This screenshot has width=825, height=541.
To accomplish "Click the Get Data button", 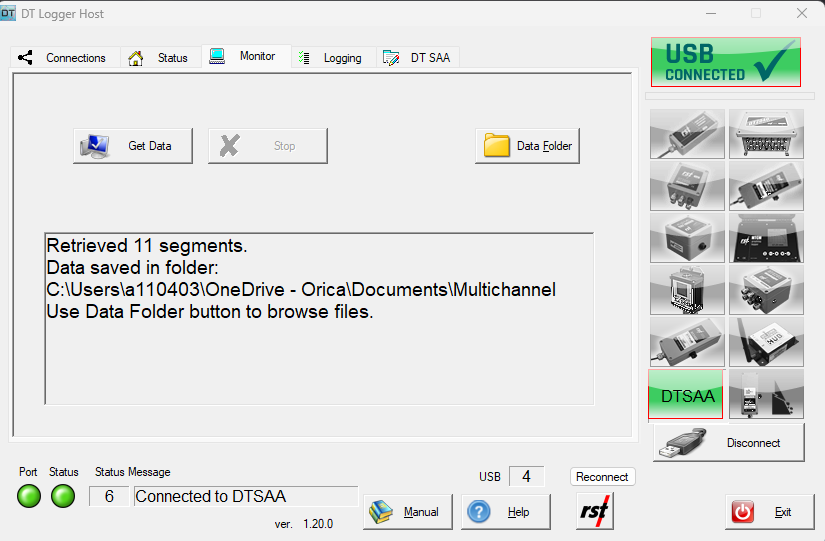I will (x=133, y=146).
